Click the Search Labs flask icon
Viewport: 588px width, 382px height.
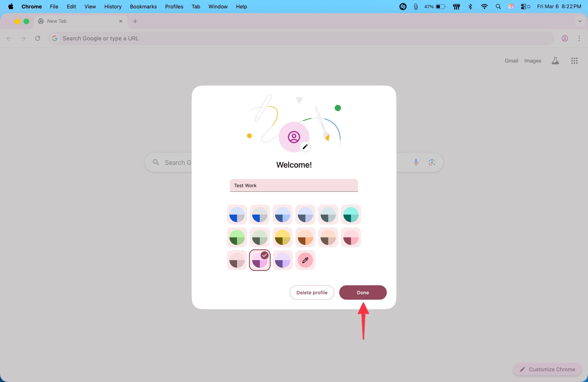tap(555, 61)
